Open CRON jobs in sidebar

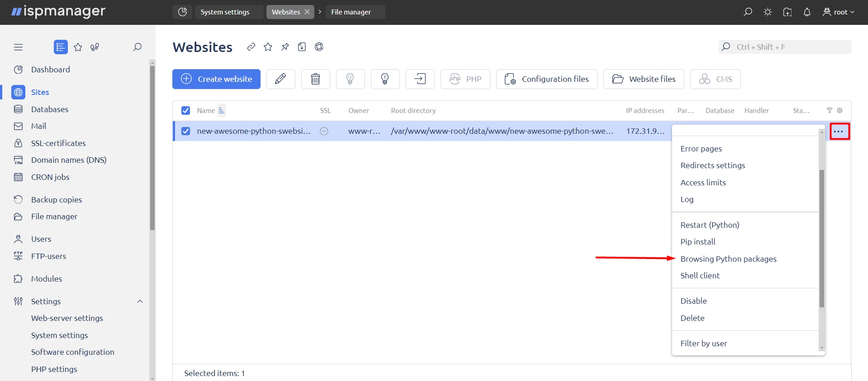pos(50,177)
